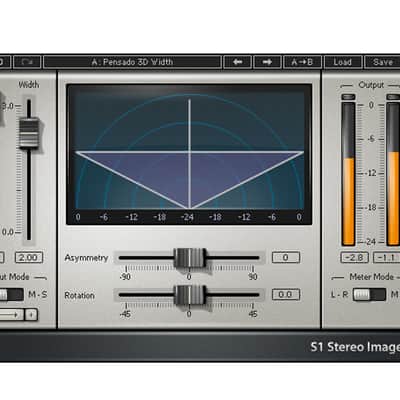
Task: Click the Save preset button
Action: [x=382, y=62]
